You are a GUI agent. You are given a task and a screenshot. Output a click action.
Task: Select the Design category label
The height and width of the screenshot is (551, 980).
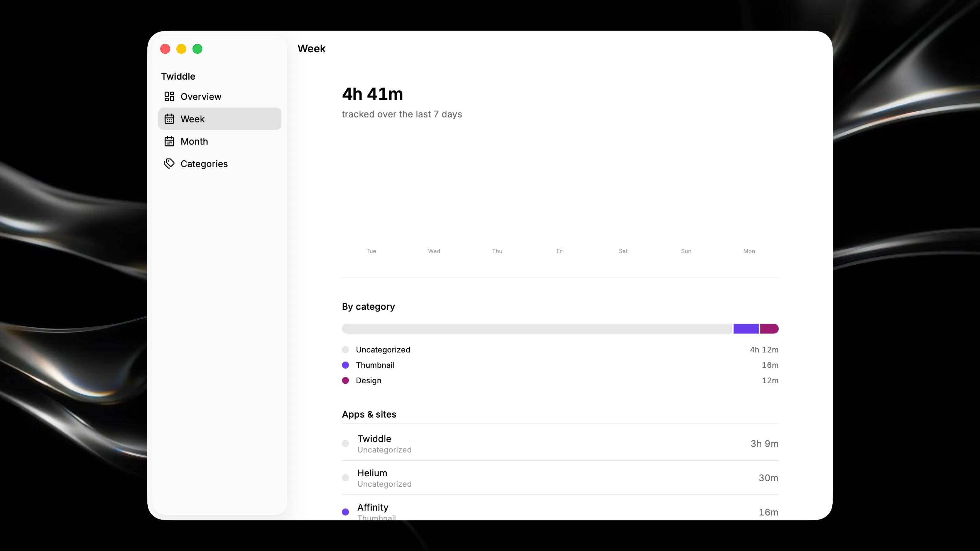pyautogui.click(x=368, y=380)
